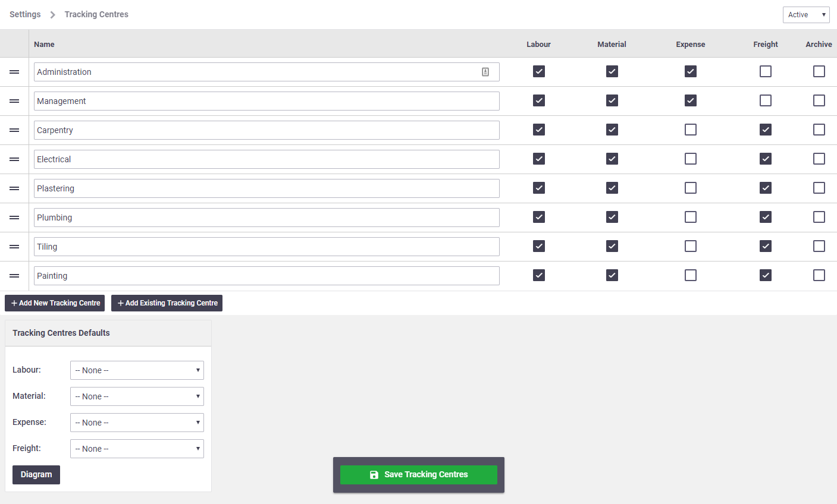
Task: Click Add Existing Tracking Centre button
Action: click(x=167, y=303)
